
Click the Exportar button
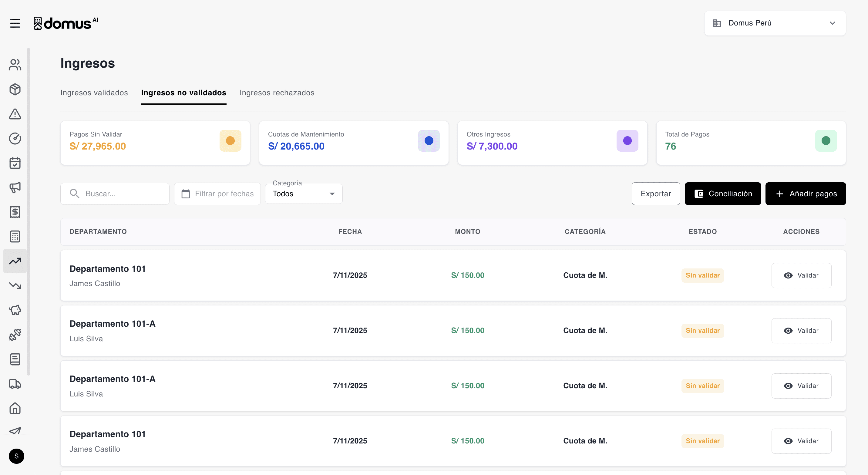tap(655, 194)
